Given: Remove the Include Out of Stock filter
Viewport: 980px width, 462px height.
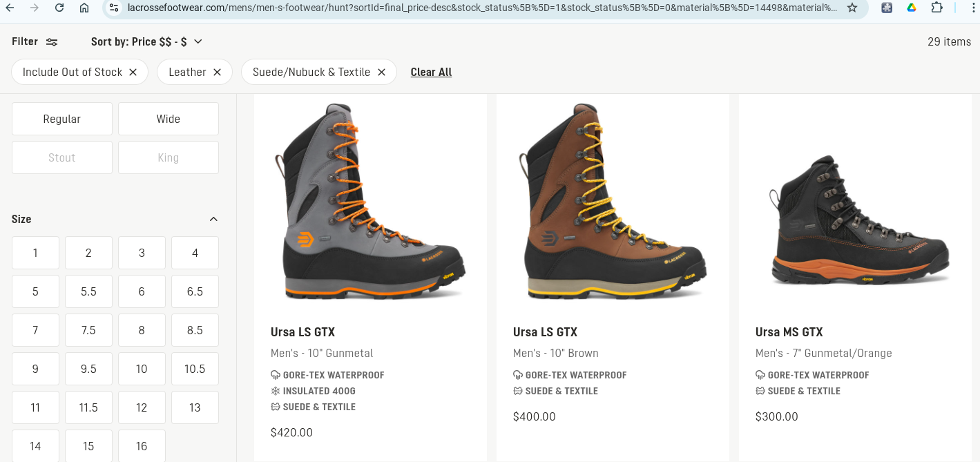Looking at the screenshot, I should [133, 72].
